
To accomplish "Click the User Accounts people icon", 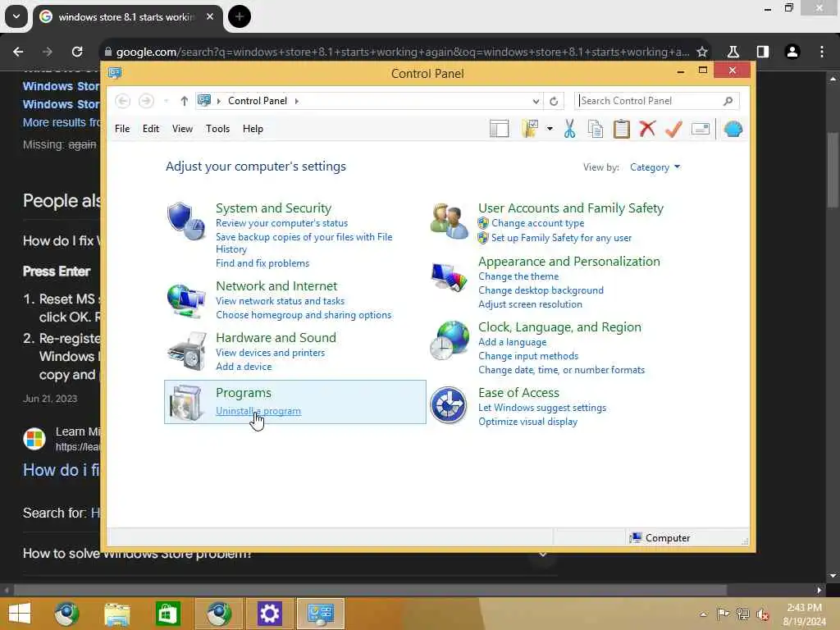I will (449, 221).
